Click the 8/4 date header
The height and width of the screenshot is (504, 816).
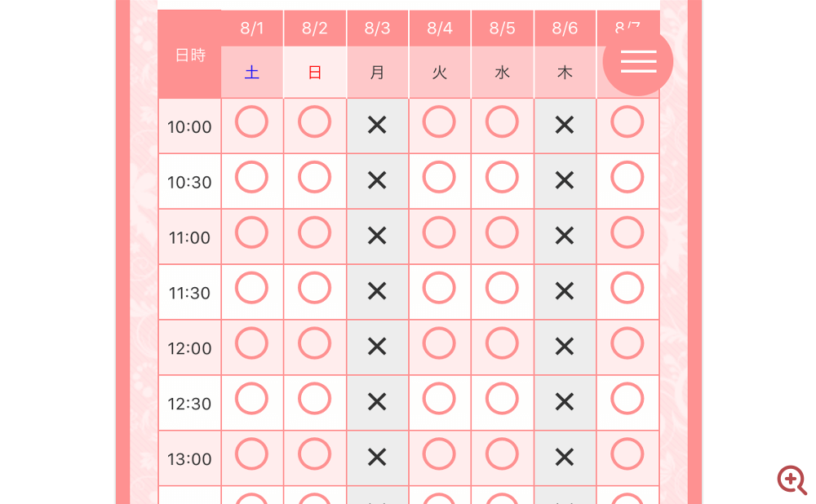tap(440, 28)
